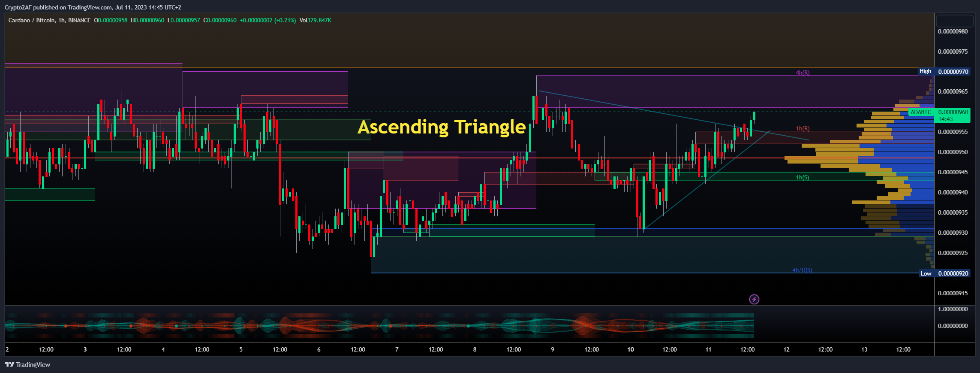Click indicator scale value 0.00000000

[952, 326]
